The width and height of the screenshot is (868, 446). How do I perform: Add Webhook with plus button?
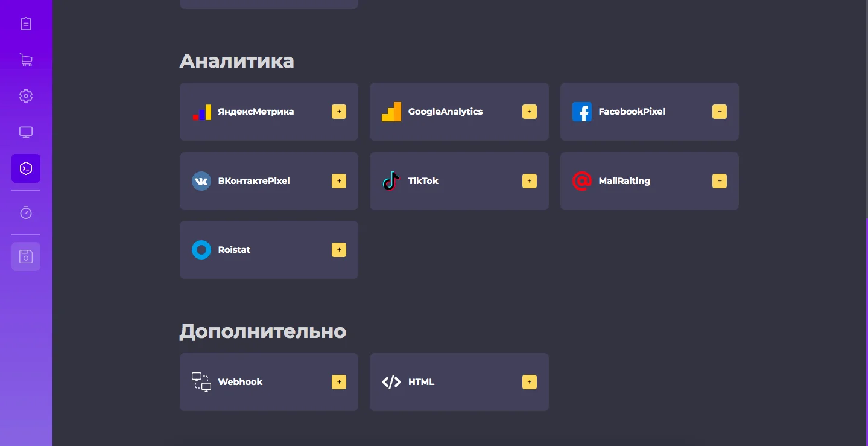click(339, 382)
